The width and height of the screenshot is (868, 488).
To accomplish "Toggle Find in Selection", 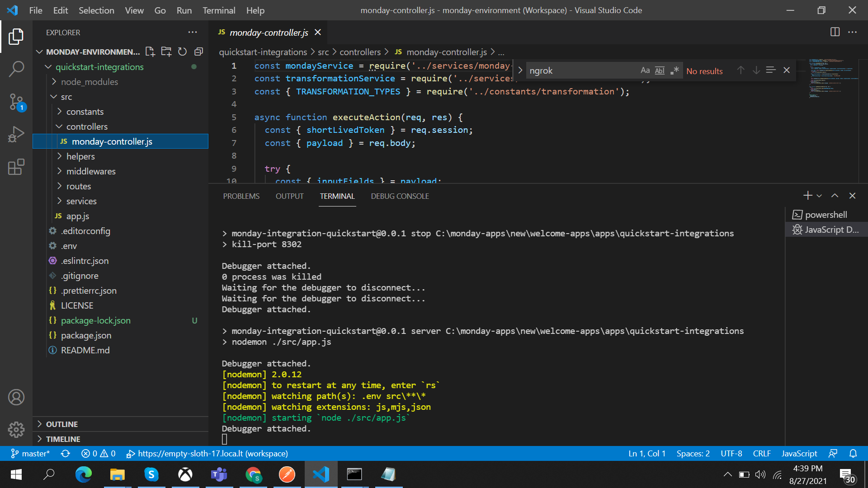I will (x=771, y=70).
